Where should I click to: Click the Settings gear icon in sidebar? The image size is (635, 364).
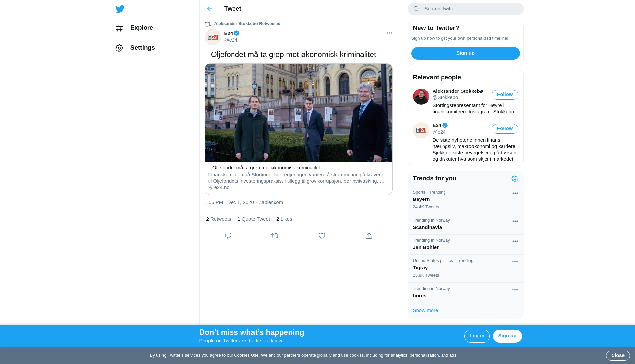pyautogui.click(x=119, y=48)
